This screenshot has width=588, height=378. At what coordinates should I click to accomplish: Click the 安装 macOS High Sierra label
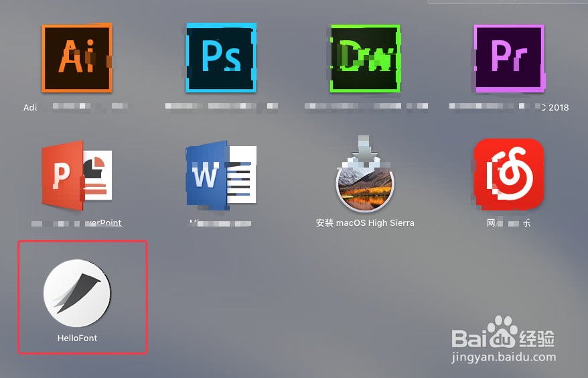tap(365, 223)
